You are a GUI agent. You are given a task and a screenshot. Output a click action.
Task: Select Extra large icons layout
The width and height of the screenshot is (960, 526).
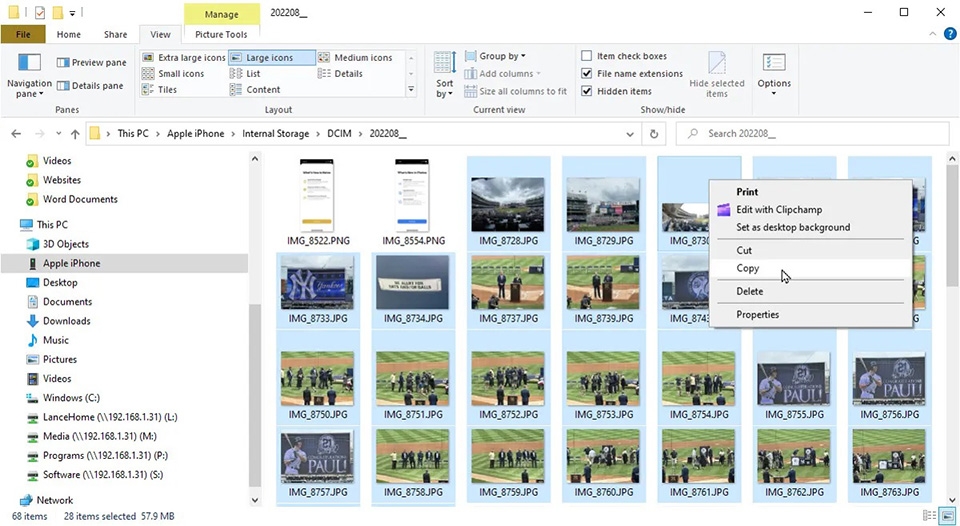(184, 58)
